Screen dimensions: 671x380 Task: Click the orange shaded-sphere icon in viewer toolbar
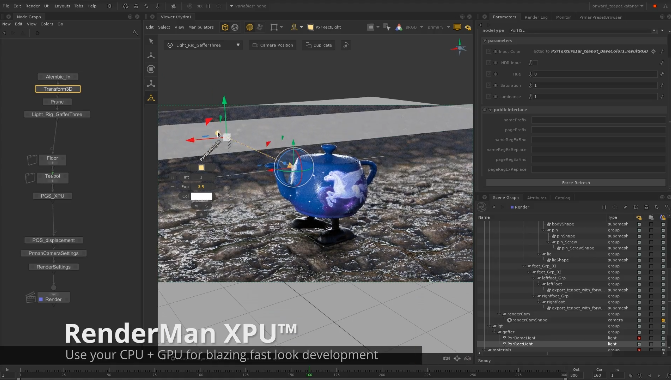pos(249,27)
